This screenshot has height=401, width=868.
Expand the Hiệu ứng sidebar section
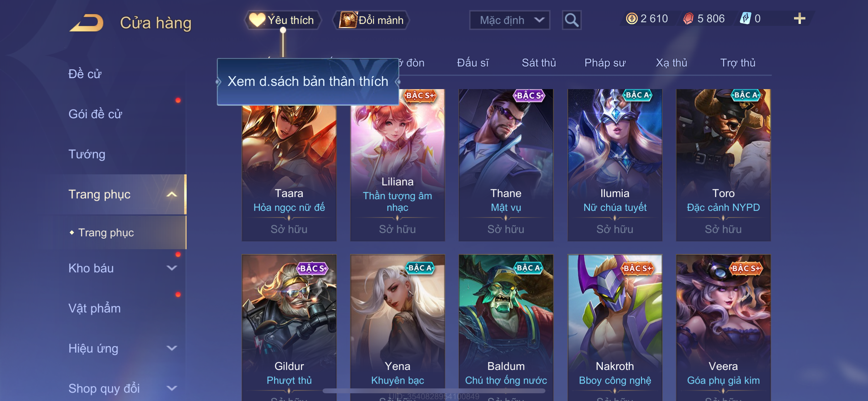click(x=172, y=348)
